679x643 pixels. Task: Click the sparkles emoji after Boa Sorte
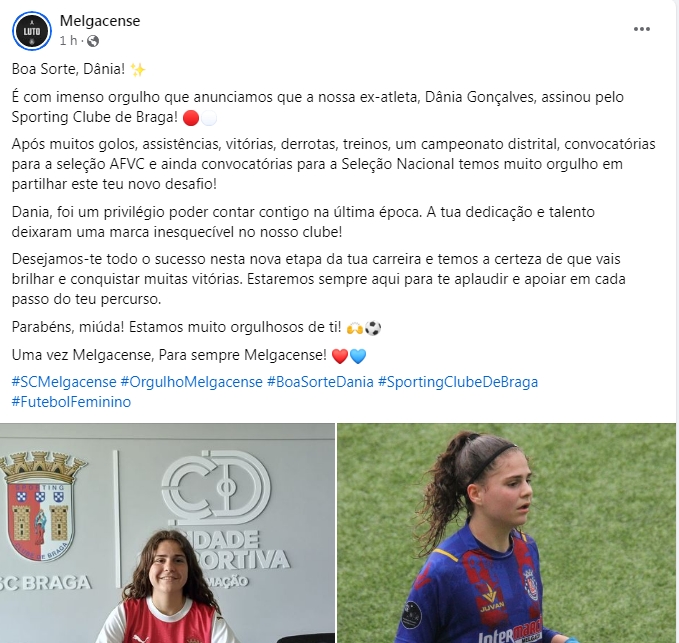[138, 70]
